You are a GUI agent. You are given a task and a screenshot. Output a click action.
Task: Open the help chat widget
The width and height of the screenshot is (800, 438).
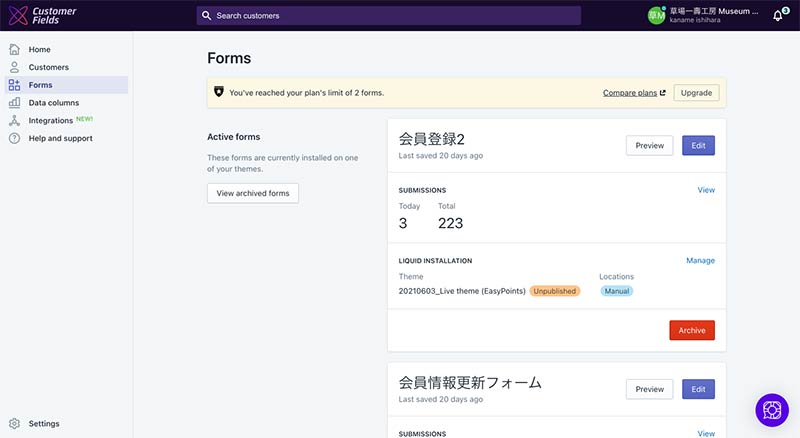coord(772,409)
